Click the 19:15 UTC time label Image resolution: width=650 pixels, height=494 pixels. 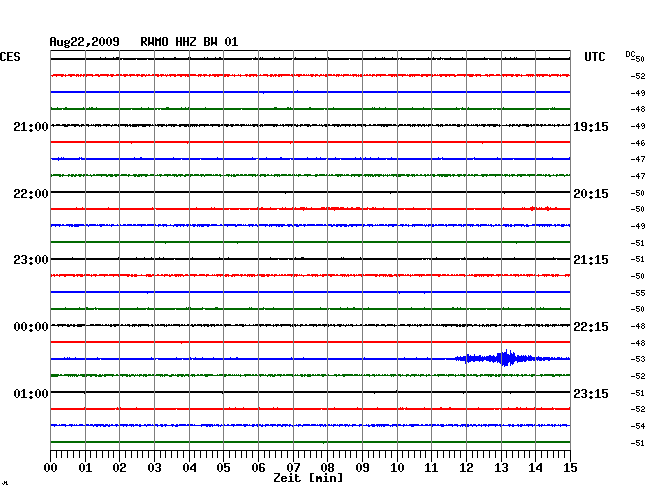coord(591,127)
